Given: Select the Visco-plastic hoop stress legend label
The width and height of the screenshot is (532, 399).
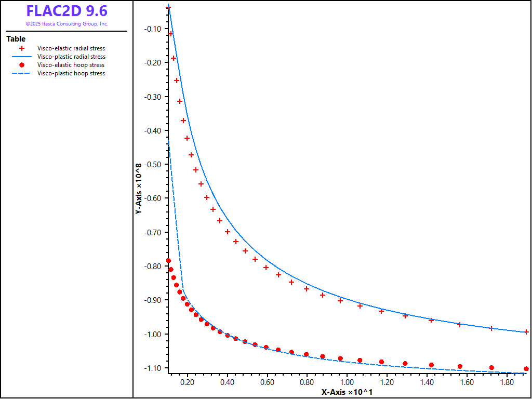Looking at the screenshot, I should pos(71,73).
